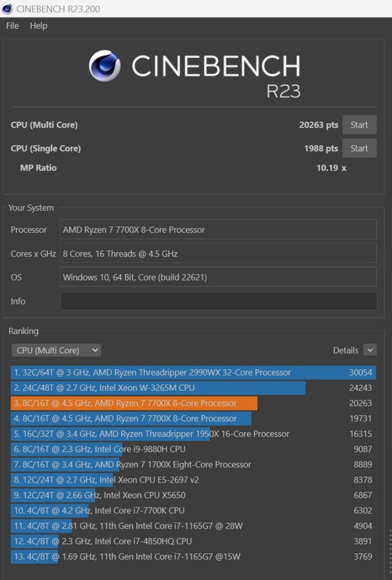Image resolution: width=392 pixels, height=580 pixels.
Task: Select Xeon CPU E5-2697 v2 ranking row
Action: click(x=193, y=480)
